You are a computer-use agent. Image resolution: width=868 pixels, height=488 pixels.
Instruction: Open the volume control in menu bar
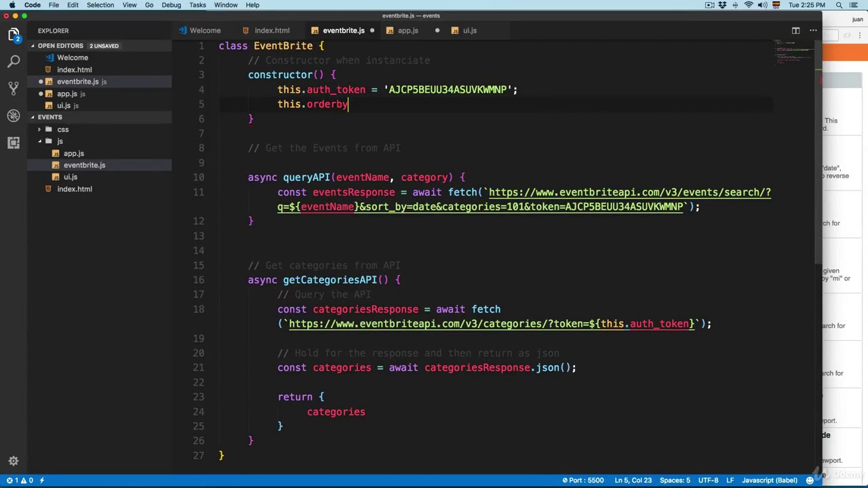click(762, 5)
